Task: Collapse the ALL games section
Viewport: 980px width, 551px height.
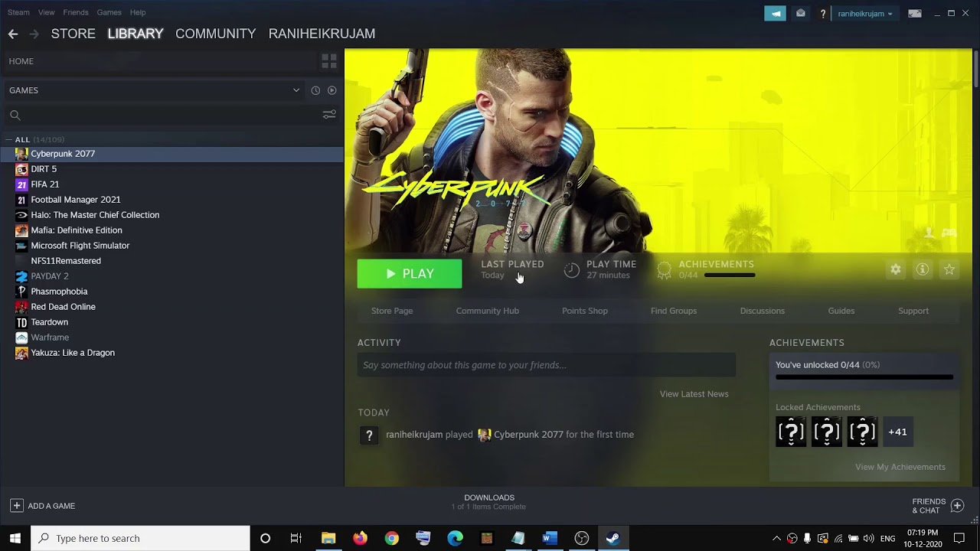Action: pos(8,139)
